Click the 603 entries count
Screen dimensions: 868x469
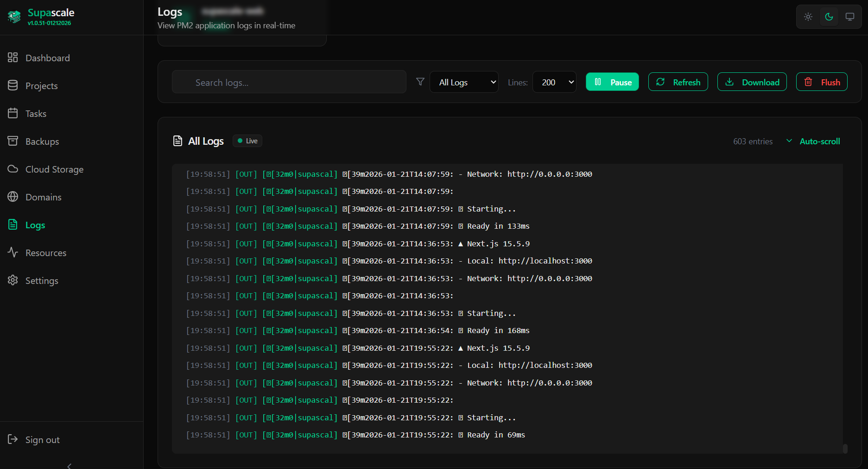pyautogui.click(x=753, y=141)
